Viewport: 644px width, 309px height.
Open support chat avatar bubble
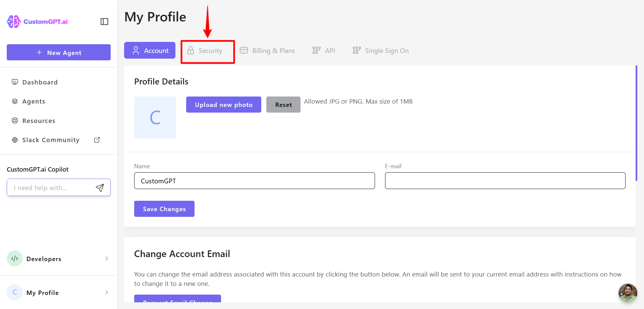(628, 293)
